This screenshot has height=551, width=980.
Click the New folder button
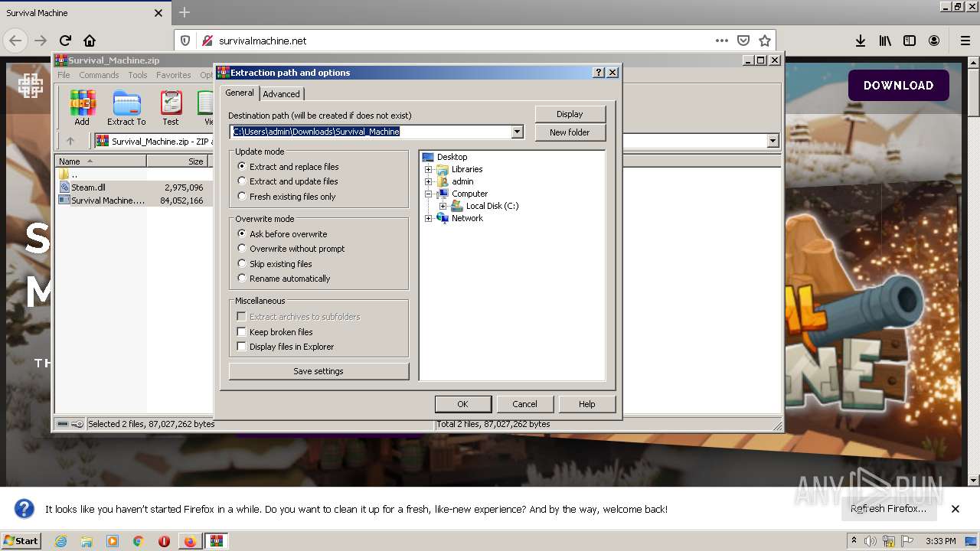[x=570, y=132]
